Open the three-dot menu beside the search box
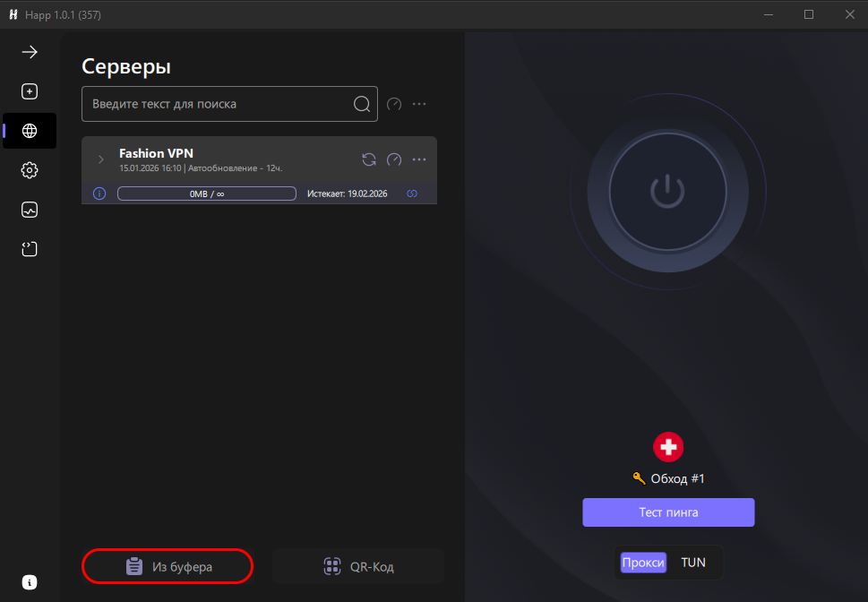Image resolution: width=868 pixels, height=602 pixels. (419, 104)
